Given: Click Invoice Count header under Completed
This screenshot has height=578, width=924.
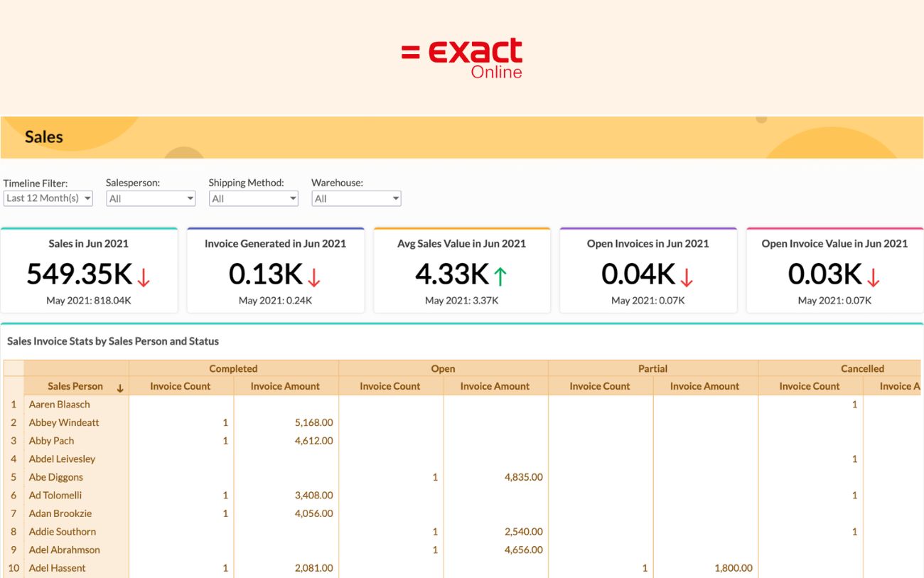Looking at the screenshot, I should tap(181, 386).
